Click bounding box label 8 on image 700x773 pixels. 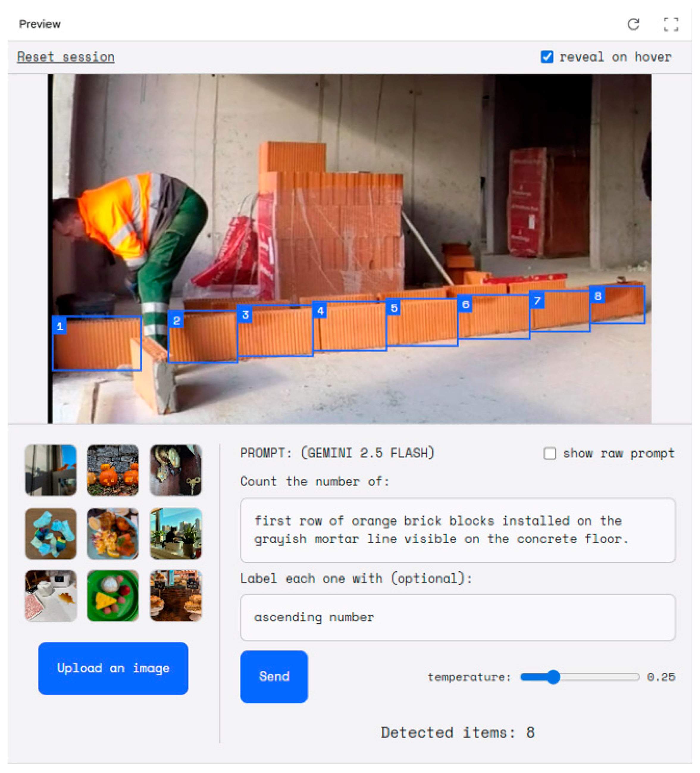tap(597, 296)
